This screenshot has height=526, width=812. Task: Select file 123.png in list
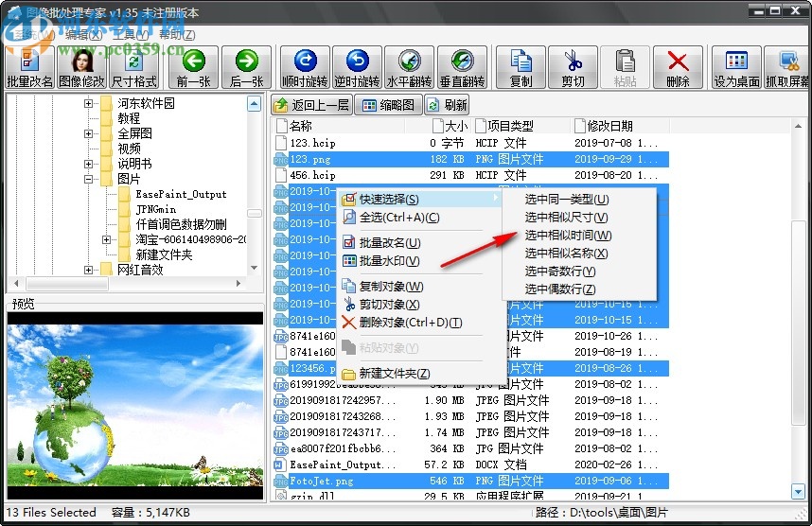click(x=471, y=159)
